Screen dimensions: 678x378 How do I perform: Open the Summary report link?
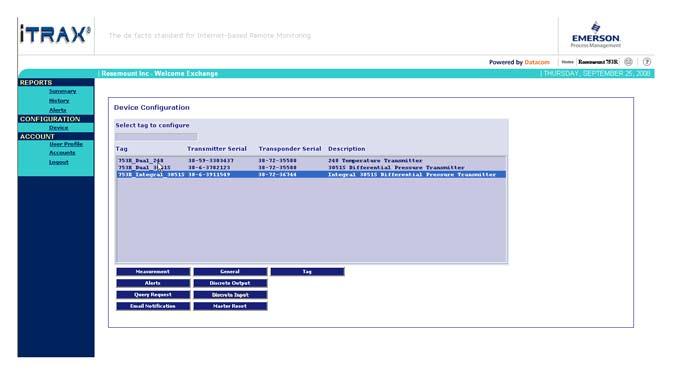[x=62, y=91]
